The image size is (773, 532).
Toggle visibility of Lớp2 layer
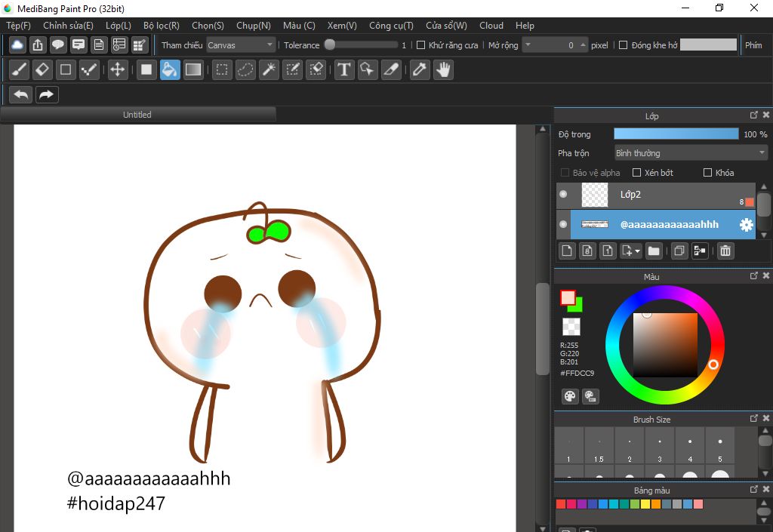563,194
